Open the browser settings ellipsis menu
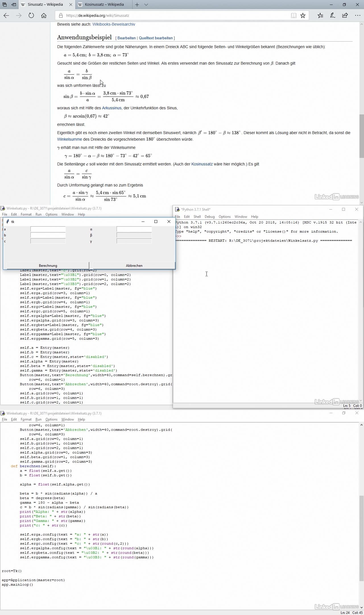The image size is (364, 615). click(x=357, y=16)
